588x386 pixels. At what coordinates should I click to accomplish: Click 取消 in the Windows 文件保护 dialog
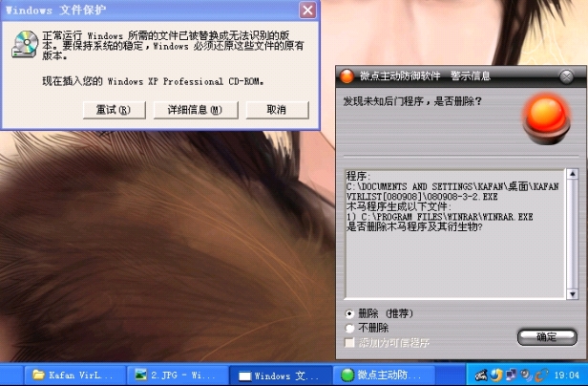click(277, 110)
